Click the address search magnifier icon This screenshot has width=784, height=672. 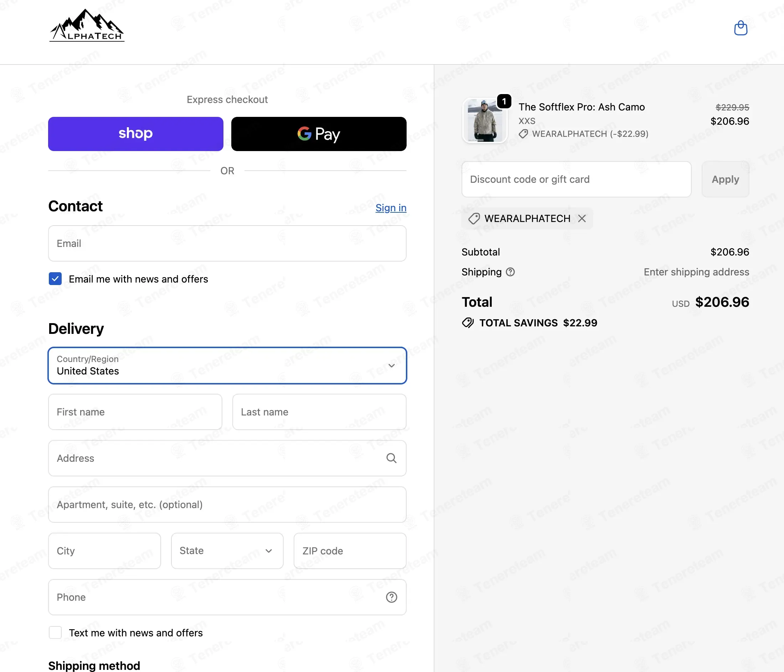coord(391,458)
